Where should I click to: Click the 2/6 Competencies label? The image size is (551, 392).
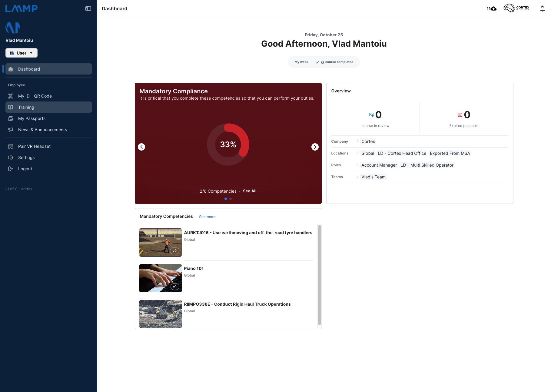(x=218, y=191)
